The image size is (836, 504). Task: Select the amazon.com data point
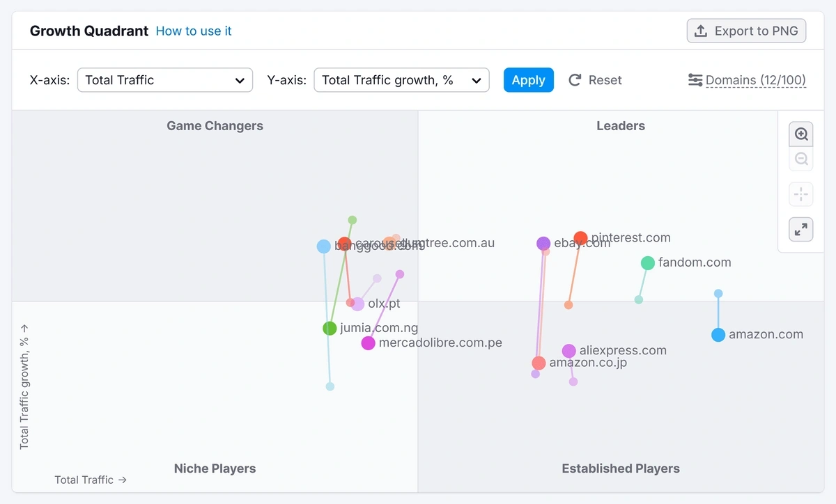(x=718, y=335)
